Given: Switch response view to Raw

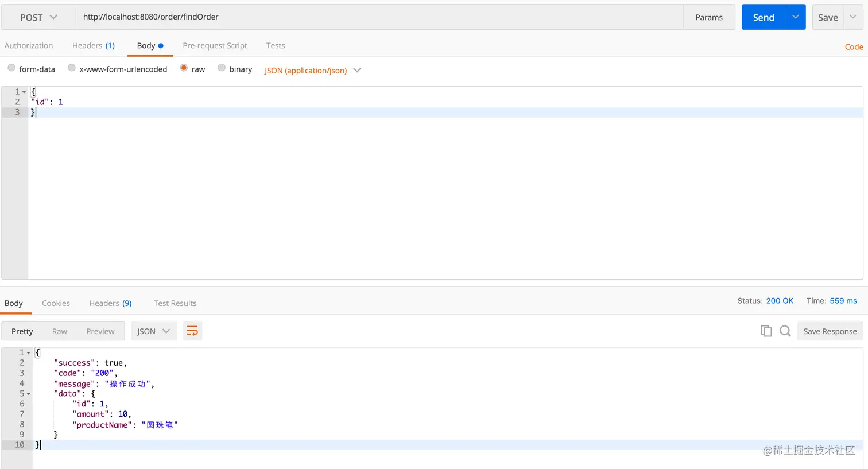Looking at the screenshot, I should click(x=60, y=331).
